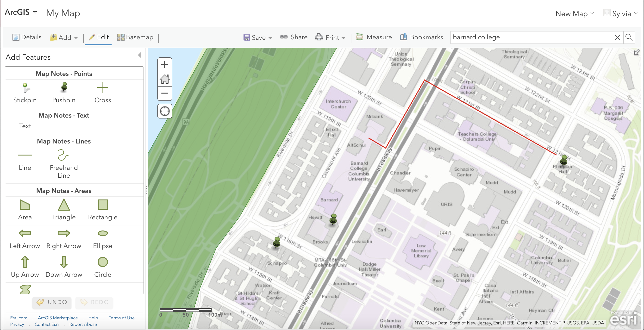Viewport: 644px width, 330px height.
Task: Find my location button
Action: (165, 111)
